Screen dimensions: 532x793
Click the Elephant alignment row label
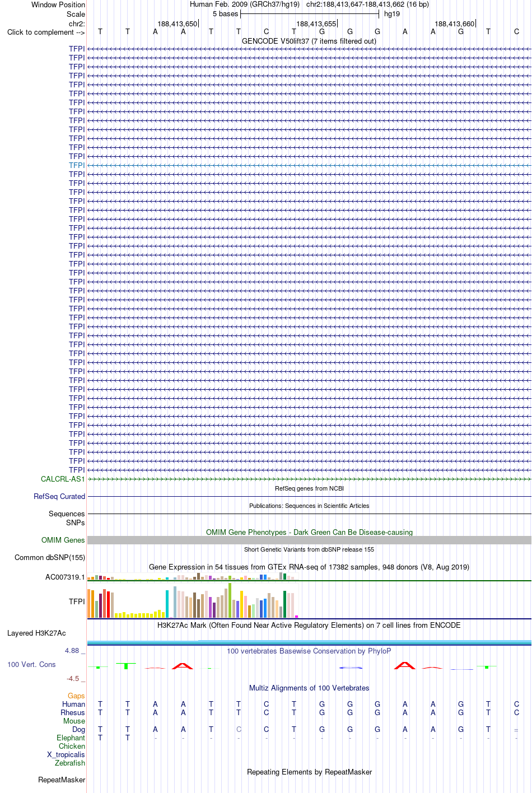[71, 738]
